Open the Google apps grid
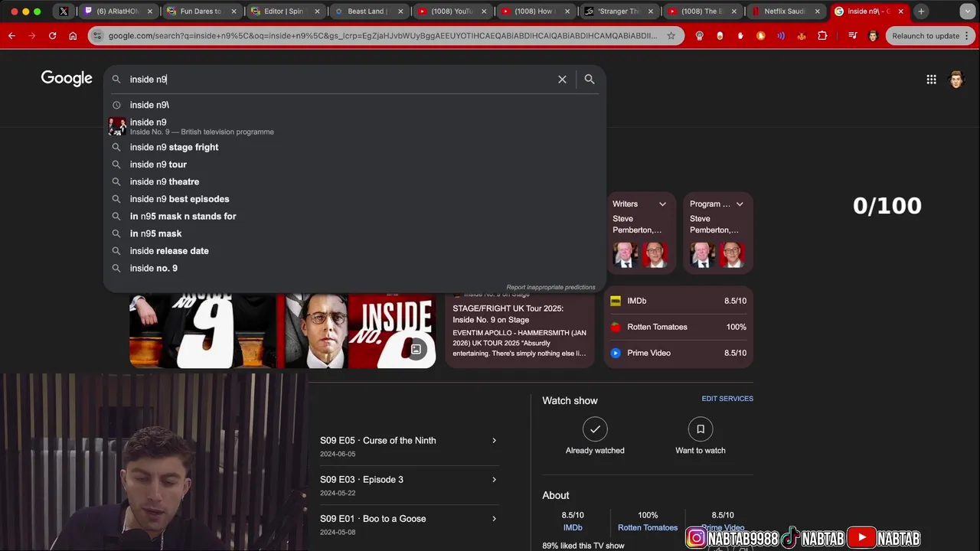 click(931, 79)
